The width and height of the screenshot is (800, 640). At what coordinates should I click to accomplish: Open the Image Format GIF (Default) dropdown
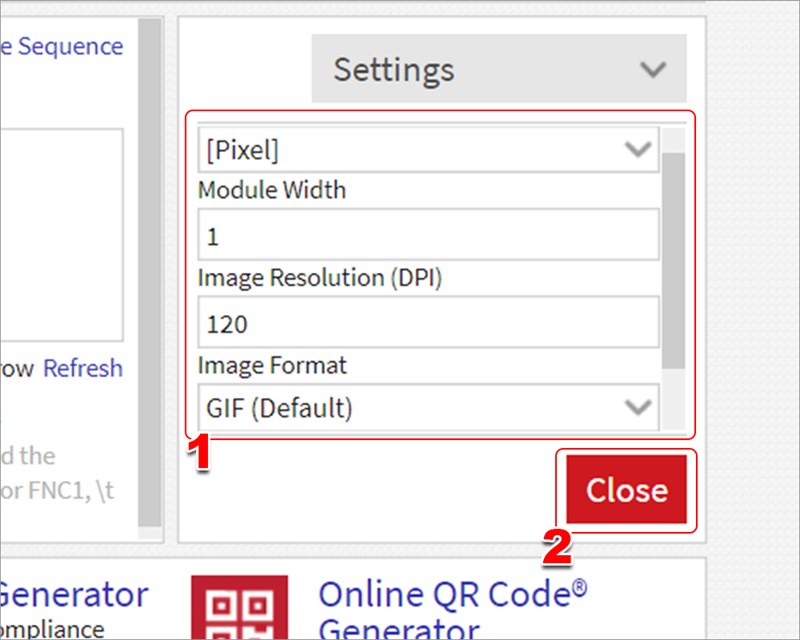point(428,407)
